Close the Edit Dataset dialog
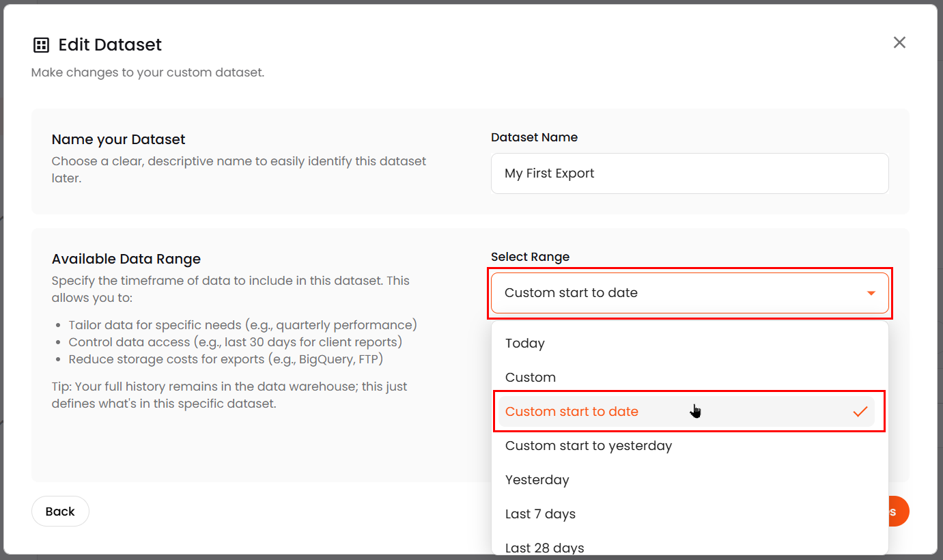This screenshot has width=943, height=560. (x=899, y=42)
